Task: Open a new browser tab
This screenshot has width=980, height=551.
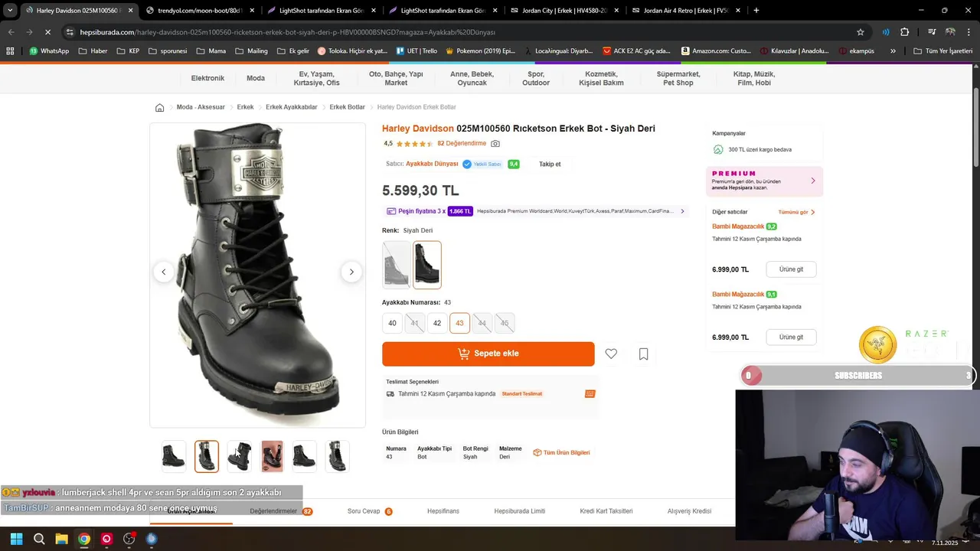Action: pyautogui.click(x=756, y=11)
